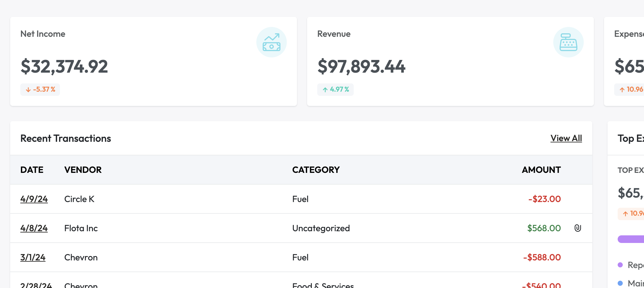This screenshot has height=288, width=644.
Task: Click the Top Expenses total amount
Action: [x=631, y=193]
